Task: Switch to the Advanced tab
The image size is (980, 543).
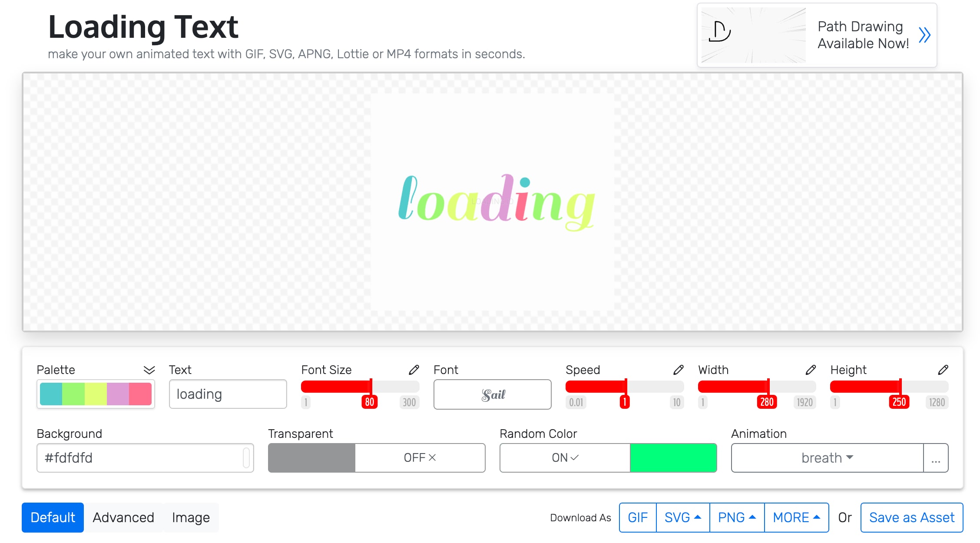Action: pyautogui.click(x=123, y=517)
